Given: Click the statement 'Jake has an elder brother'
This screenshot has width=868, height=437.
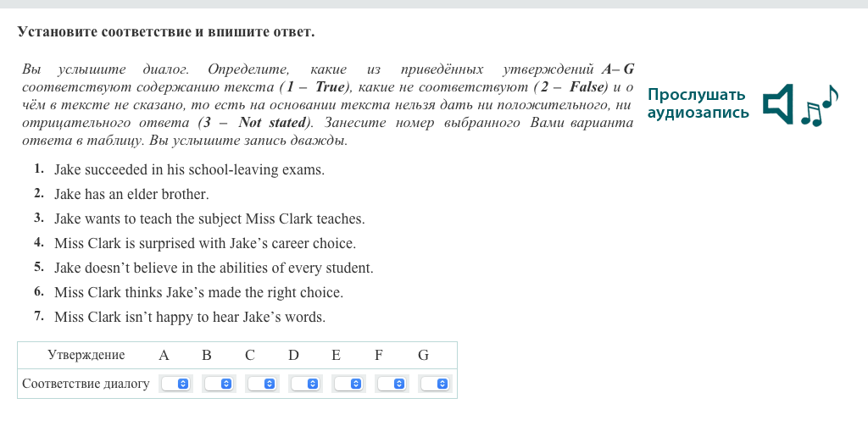Looking at the screenshot, I should [x=131, y=194].
